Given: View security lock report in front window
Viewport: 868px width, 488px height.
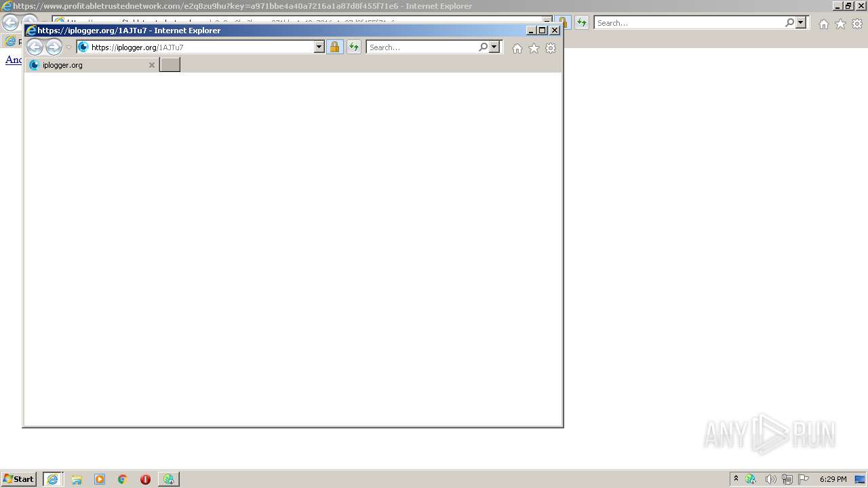Looking at the screenshot, I should pyautogui.click(x=334, y=47).
